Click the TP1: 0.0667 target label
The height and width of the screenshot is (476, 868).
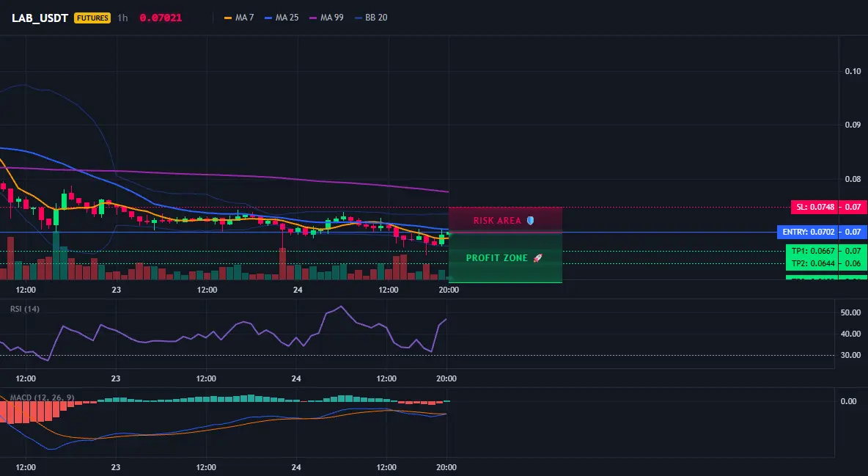coord(812,251)
